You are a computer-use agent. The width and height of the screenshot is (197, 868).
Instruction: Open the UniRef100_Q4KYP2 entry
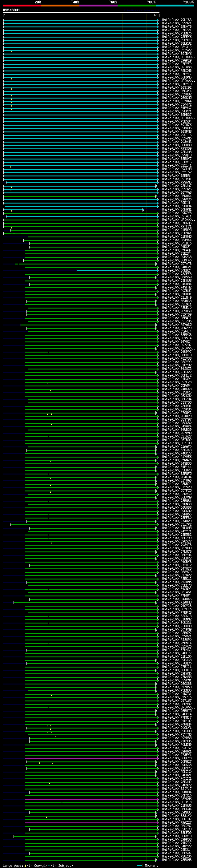[x=177, y=846]
